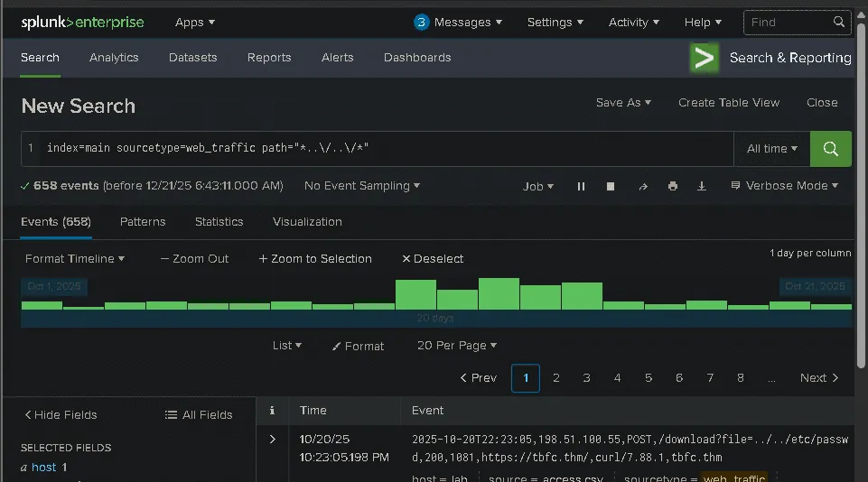
Task: Run search with green magnifier button
Action: [x=830, y=149]
